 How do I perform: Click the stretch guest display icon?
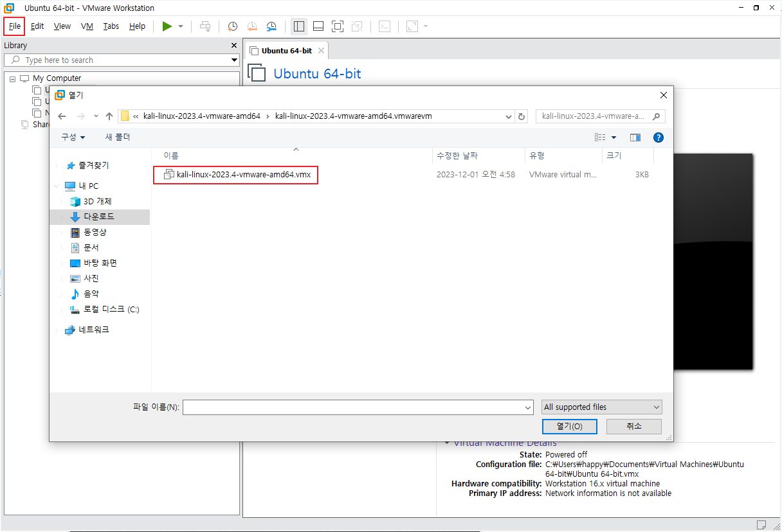(x=412, y=26)
